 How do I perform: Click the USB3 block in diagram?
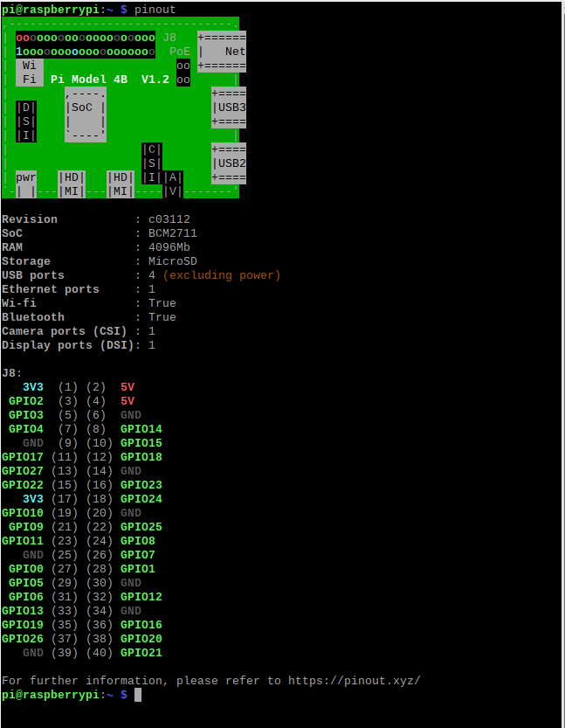click(x=229, y=107)
